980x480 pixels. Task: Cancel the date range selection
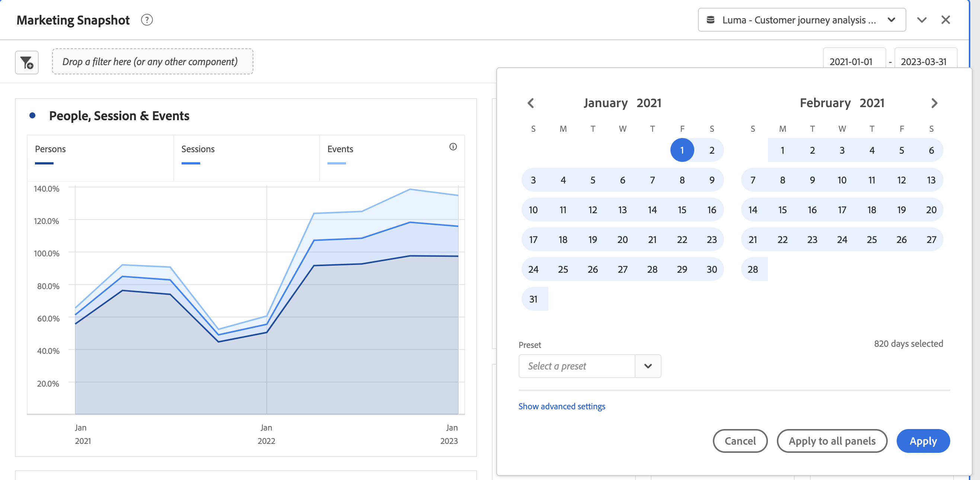pyautogui.click(x=740, y=441)
